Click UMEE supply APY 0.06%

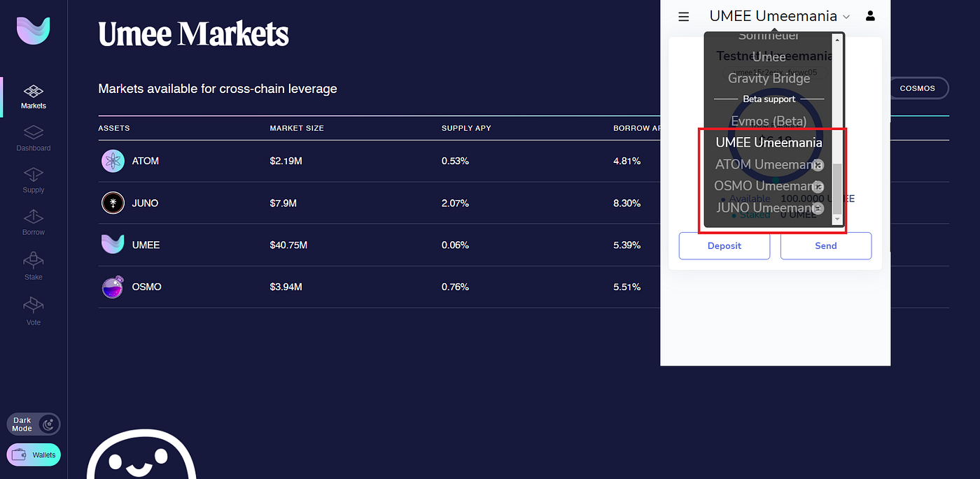tap(455, 245)
